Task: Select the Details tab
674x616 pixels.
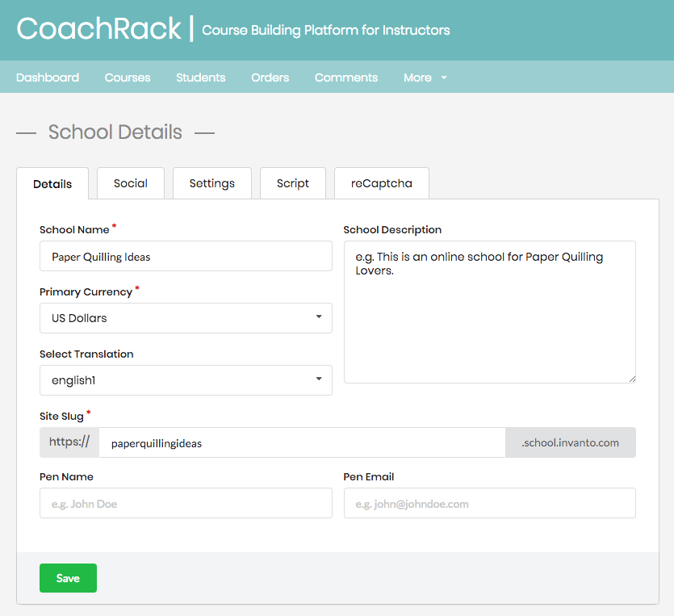Action: [x=52, y=184]
